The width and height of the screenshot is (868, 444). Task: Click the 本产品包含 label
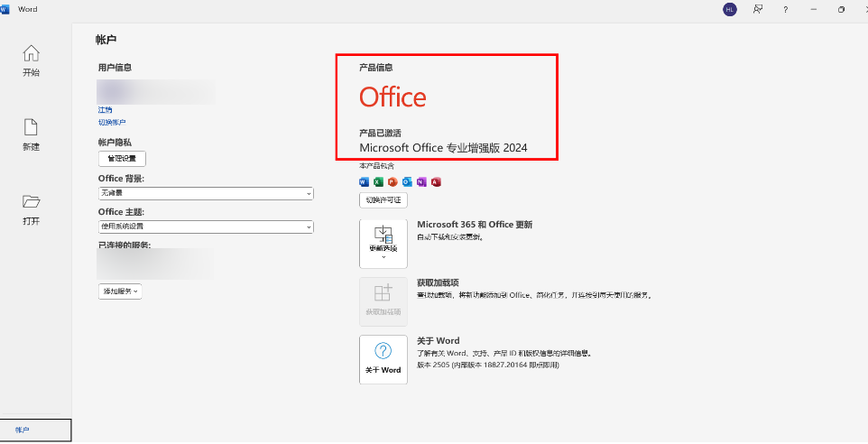tap(376, 166)
